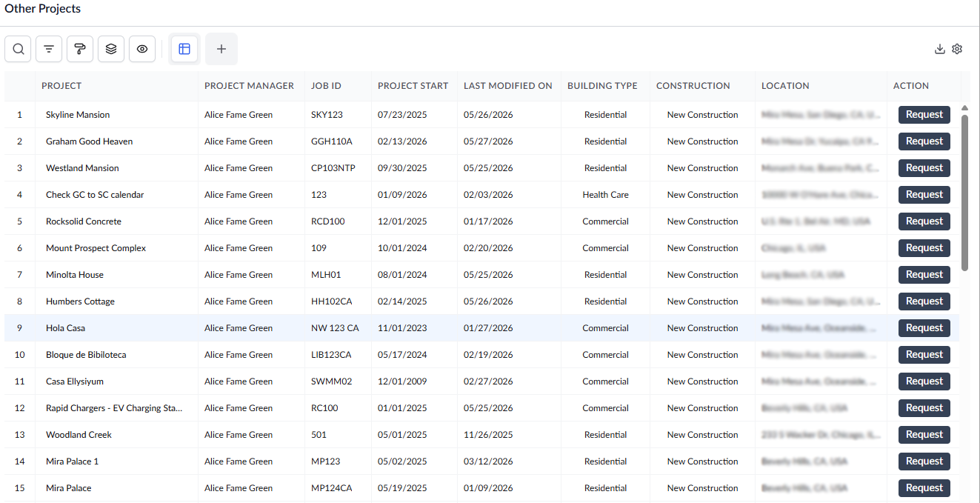This screenshot has width=980, height=503.
Task: Click job ID SKY123
Action: [x=327, y=115]
